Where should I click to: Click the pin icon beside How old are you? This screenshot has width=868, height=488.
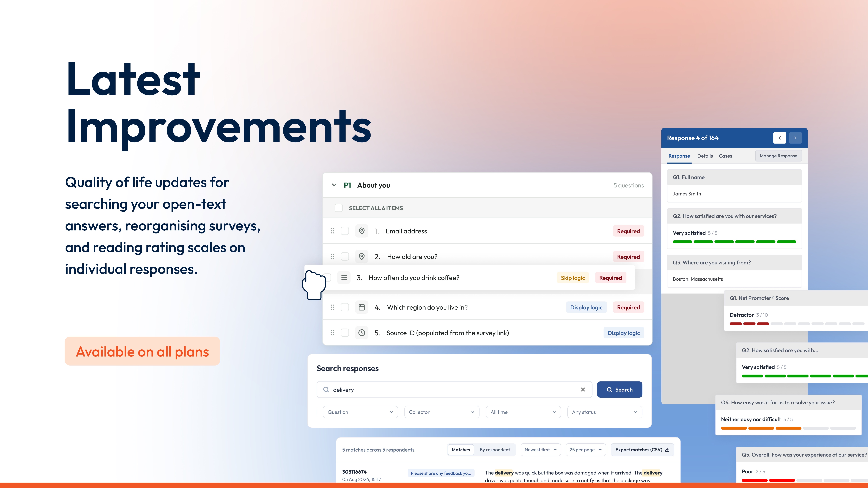[362, 257]
